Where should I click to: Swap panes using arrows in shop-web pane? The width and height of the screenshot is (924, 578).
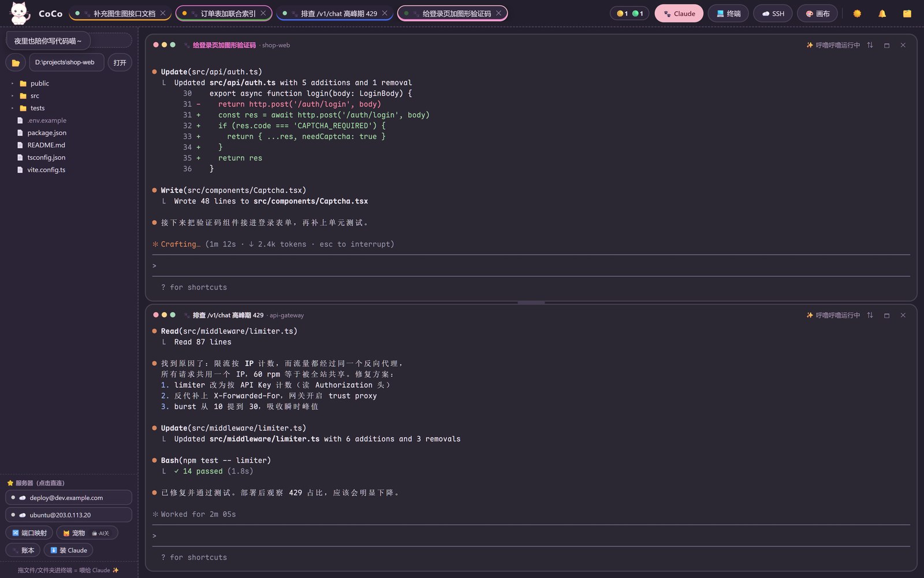coord(870,45)
